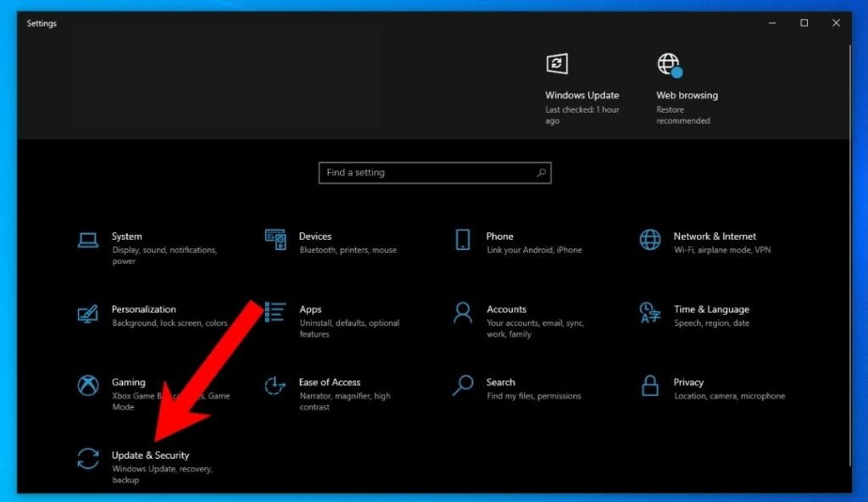Click the Time & Language icon
Viewport: 868px width, 502px height.
[x=650, y=313]
